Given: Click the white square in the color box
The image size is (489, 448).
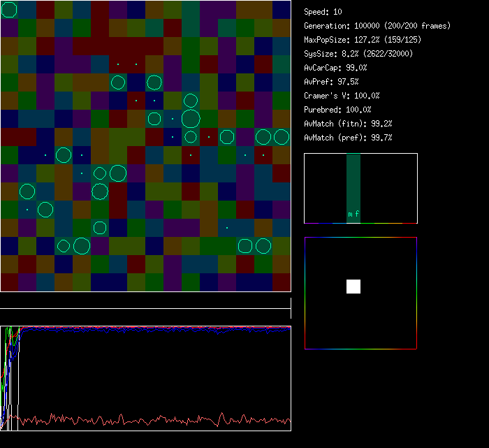Looking at the screenshot, I should [353, 286].
